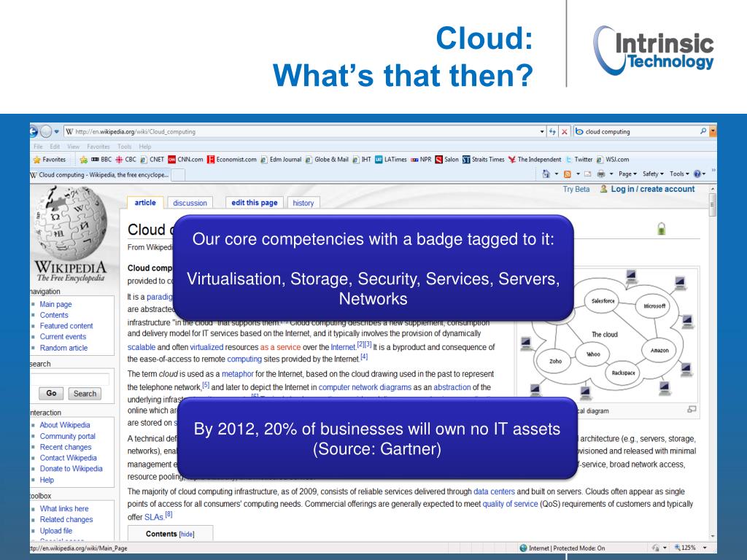Click the Read Mail icon
The width and height of the screenshot is (747, 560).
coord(587,174)
